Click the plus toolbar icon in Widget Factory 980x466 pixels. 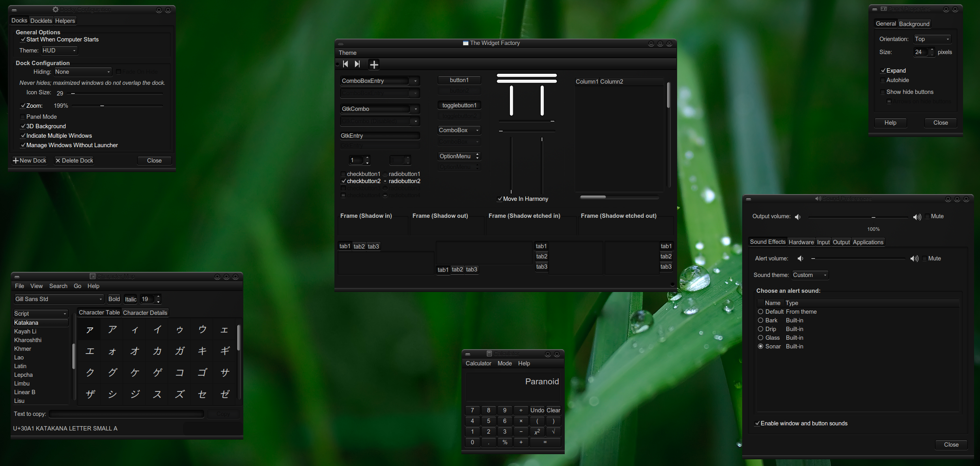[x=374, y=64]
